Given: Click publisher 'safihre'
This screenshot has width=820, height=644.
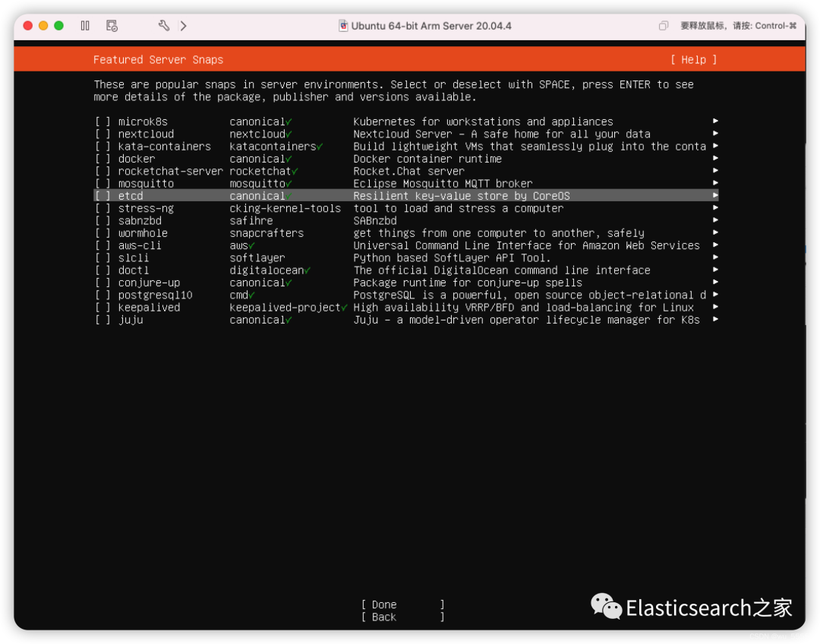Looking at the screenshot, I should [251, 221].
